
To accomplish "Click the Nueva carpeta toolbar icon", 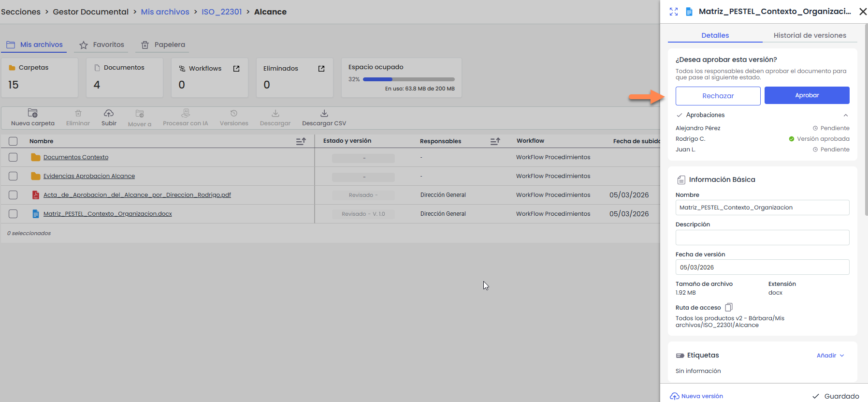I will [x=32, y=113].
